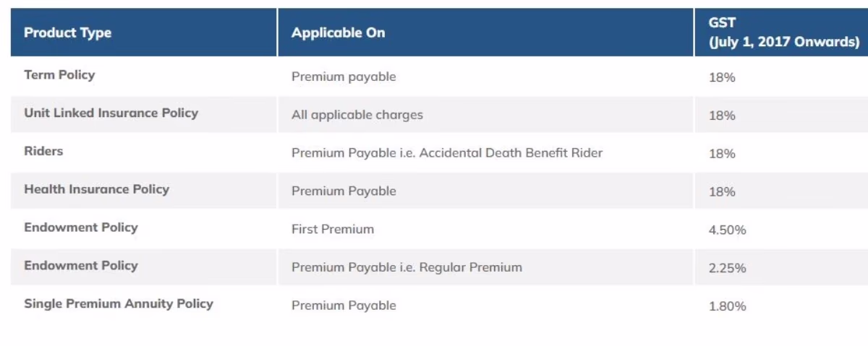Click Premium Payable in the Health Insurance row
The height and width of the screenshot is (346, 868).
pos(344,191)
